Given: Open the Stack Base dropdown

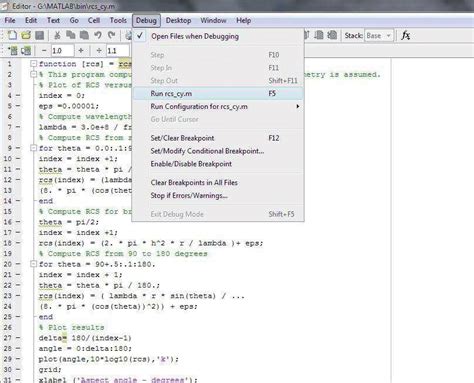Looking at the screenshot, I should click(x=379, y=36).
